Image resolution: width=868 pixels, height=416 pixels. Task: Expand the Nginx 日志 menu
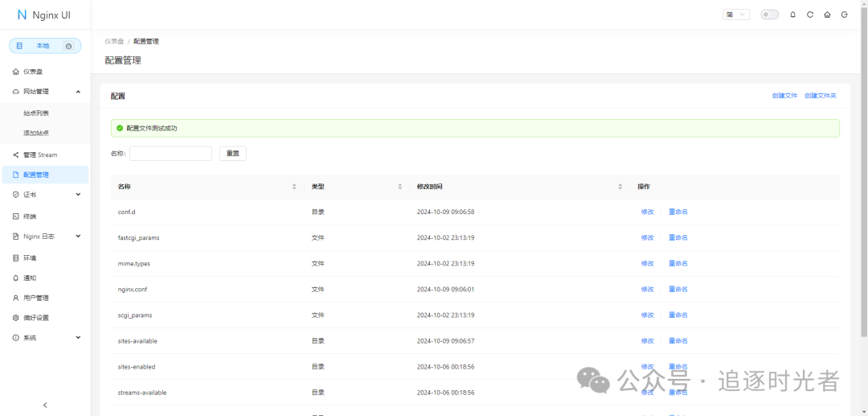coord(78,237)
